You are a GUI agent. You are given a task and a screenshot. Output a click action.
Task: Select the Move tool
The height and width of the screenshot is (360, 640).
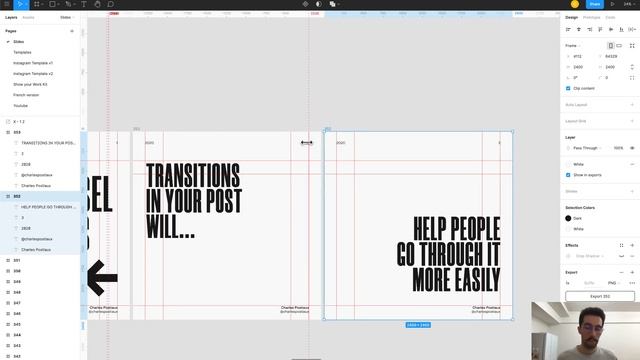(20, 4)
